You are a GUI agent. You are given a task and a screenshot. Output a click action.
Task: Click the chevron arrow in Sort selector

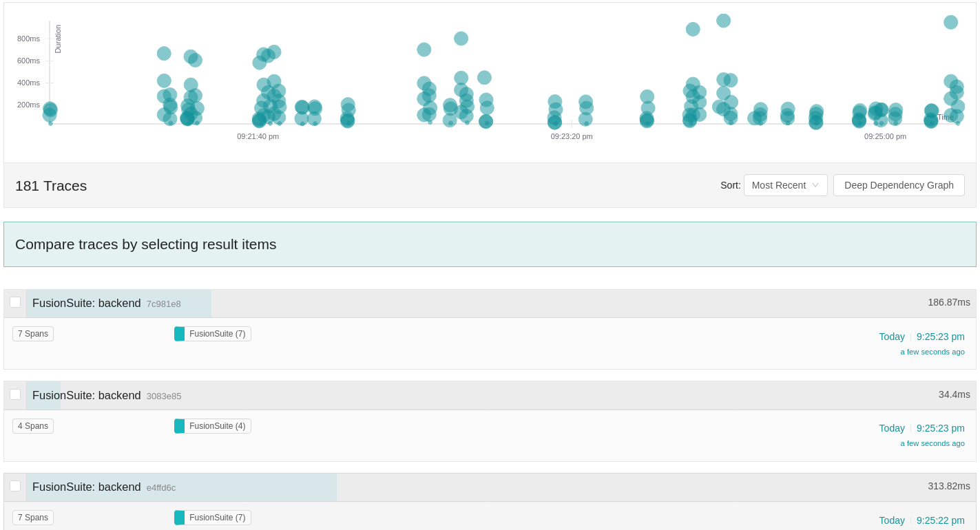tap(815, 185)
